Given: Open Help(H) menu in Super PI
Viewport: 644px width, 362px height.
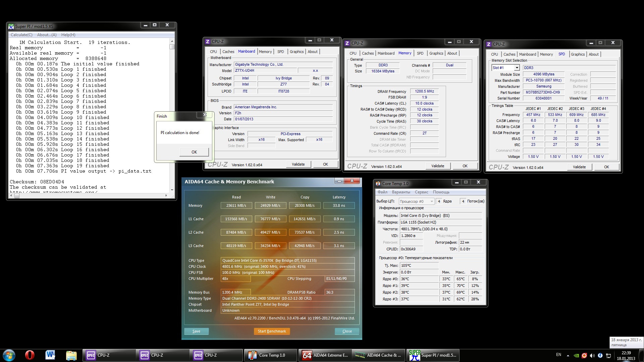Looking at the screenshot, I should tap(68, 35).
